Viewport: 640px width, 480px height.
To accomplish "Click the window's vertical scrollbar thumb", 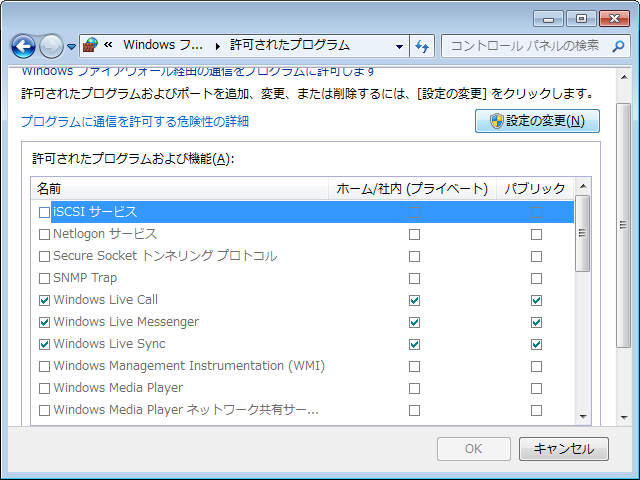I will [x=623, y=225].
